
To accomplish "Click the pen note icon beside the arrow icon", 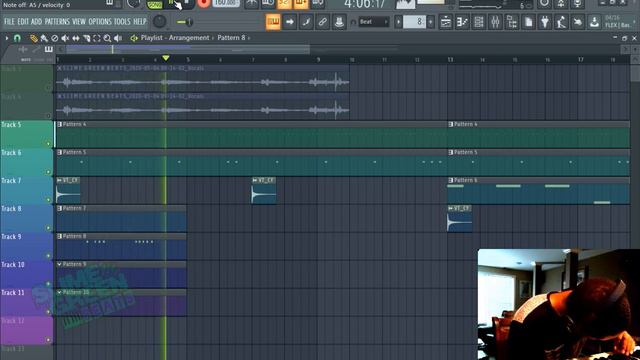I will [306, 22].
